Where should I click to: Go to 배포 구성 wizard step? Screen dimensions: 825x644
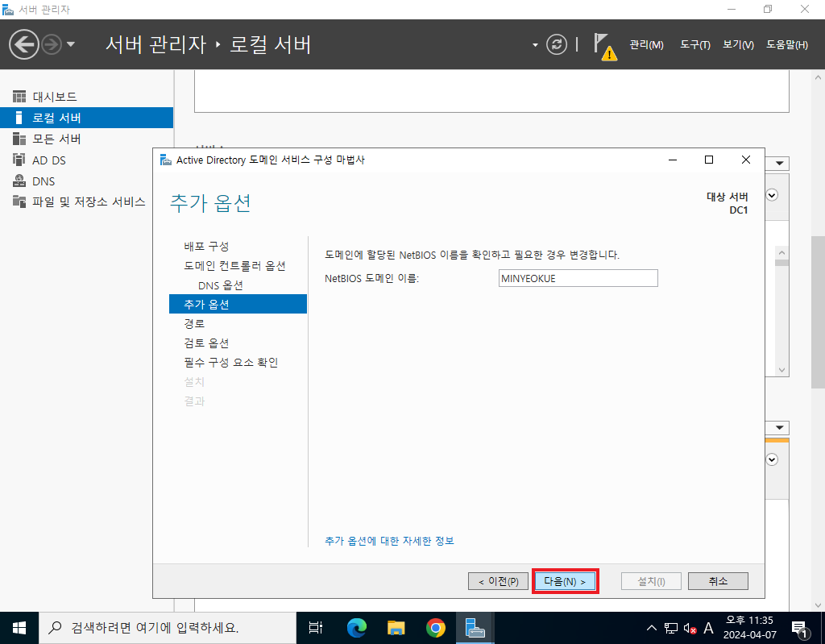point(206,247)
